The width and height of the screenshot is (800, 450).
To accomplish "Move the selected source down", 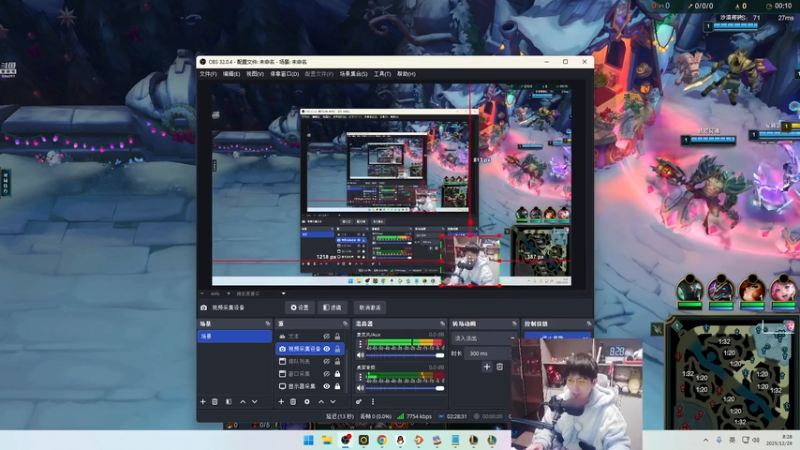I will point(333,402).
